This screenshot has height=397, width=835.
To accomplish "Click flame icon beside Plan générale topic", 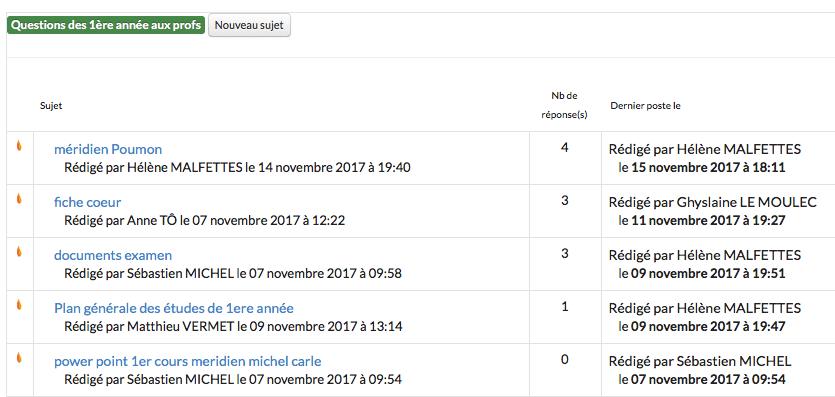I will (19, 304).
